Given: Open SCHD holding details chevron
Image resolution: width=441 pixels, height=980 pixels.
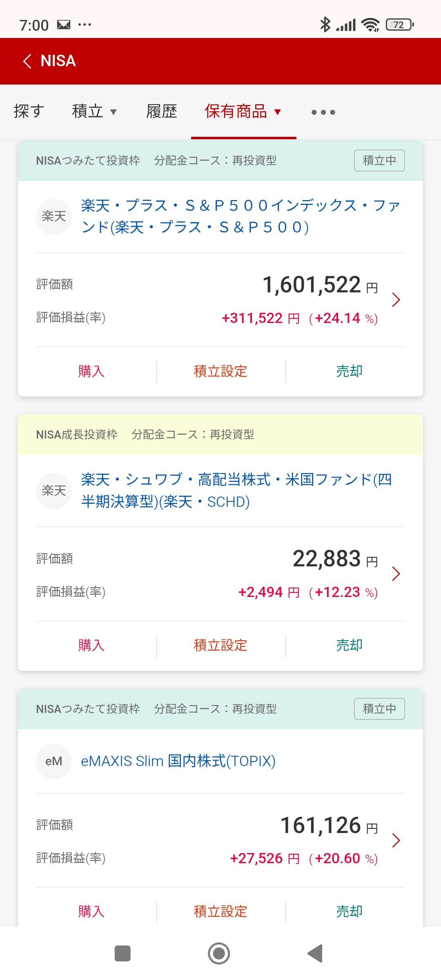Looking at the screenshot, I should 396,574.
